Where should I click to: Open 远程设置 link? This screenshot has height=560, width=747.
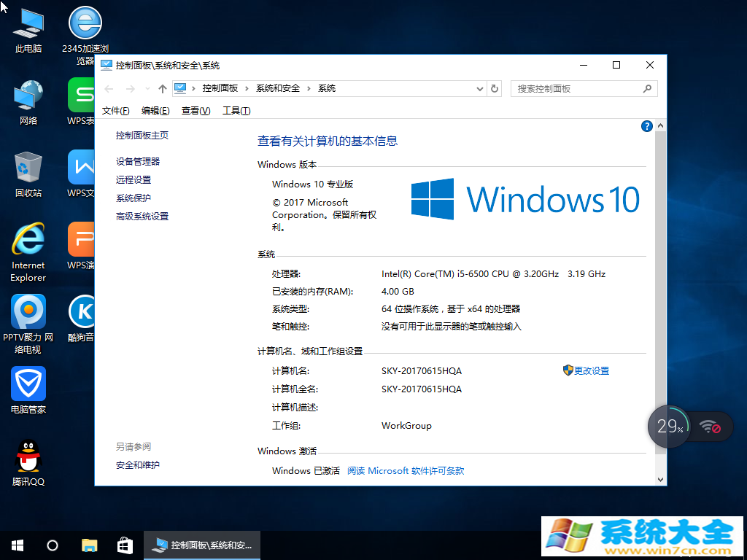133,180
